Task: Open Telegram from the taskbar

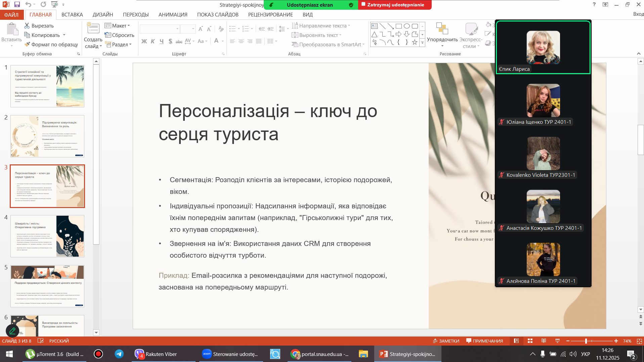Action: pos(119,354)
